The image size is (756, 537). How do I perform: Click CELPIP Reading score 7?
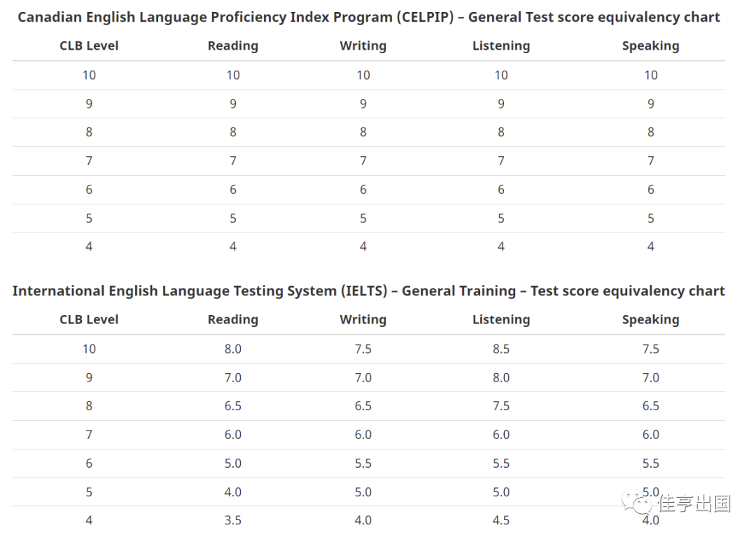point(233,160)
